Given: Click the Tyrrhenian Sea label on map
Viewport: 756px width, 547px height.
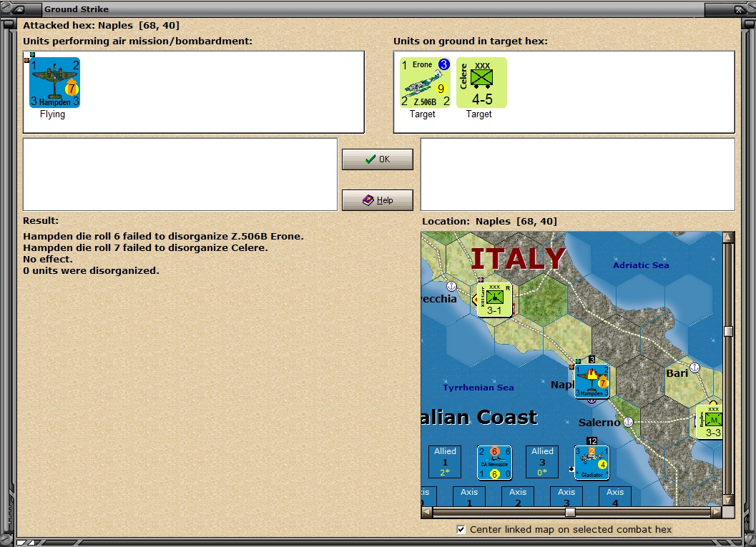Looking at the screenshot, I should pos(478,388).
